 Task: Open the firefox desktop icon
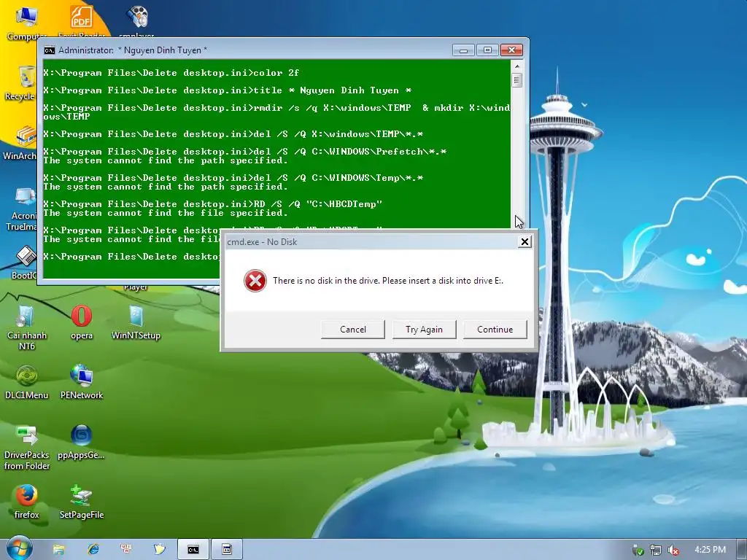pyautogui.click(x=27, y=502)
